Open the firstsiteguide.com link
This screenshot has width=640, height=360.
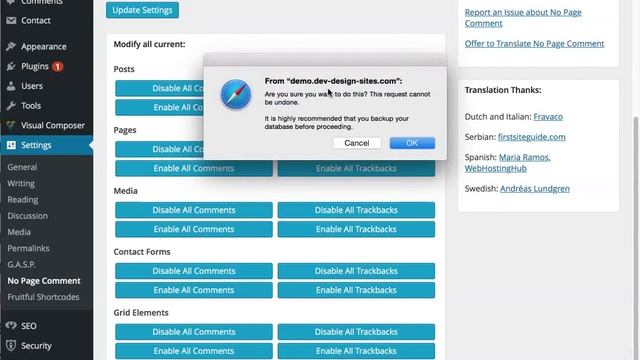coord(531,137)
